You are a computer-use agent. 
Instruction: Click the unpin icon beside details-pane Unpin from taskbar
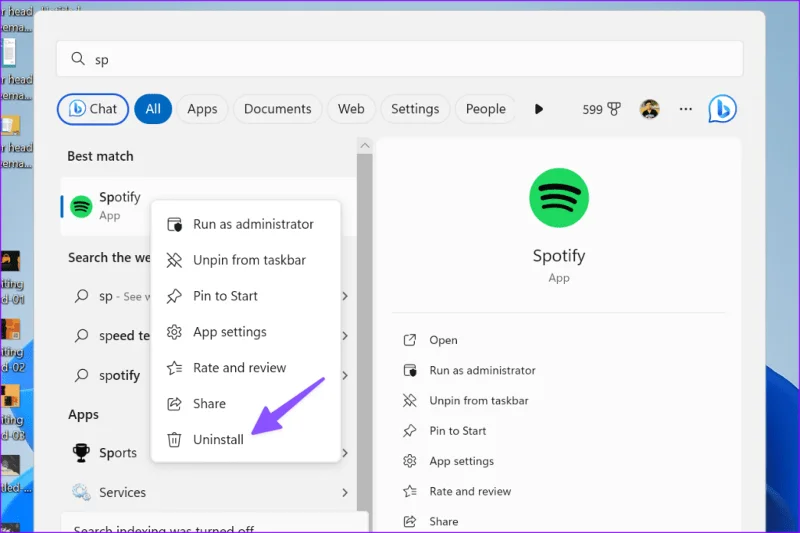point(410,401)
